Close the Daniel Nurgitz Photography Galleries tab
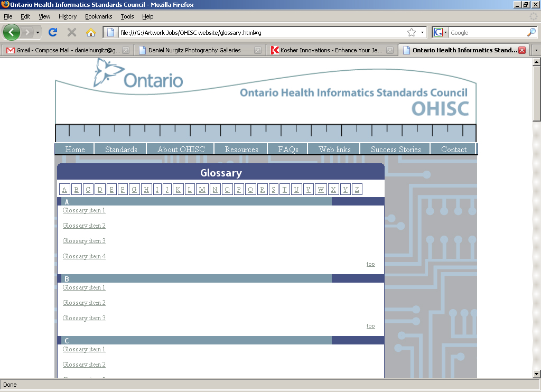541x392 pixels. [x=258, y=50]
